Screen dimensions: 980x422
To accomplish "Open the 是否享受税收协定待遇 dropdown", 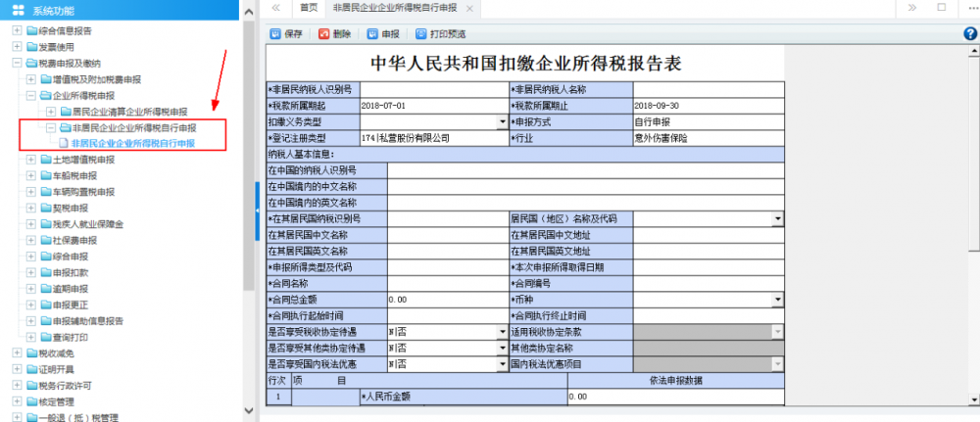I will click(503, 332).
